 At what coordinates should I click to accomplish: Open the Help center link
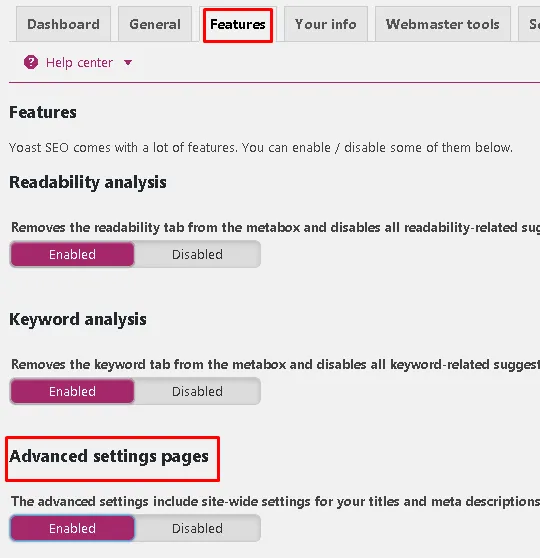point(79,63)
